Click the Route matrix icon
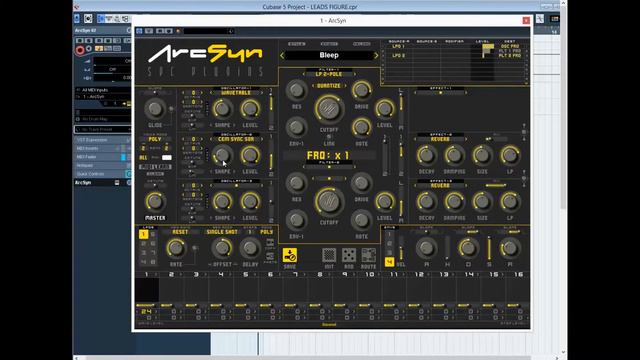The width and height of the screenshot is (640, 360). point(369,256)
